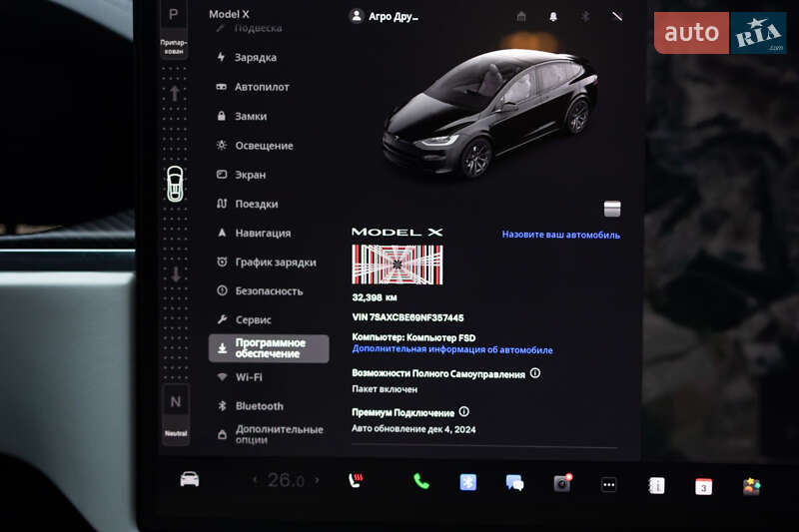The image size is (799, 532).
Task: Decrease temperature with the left arrow
Action: pyautogui.click(x=256, y=480)
